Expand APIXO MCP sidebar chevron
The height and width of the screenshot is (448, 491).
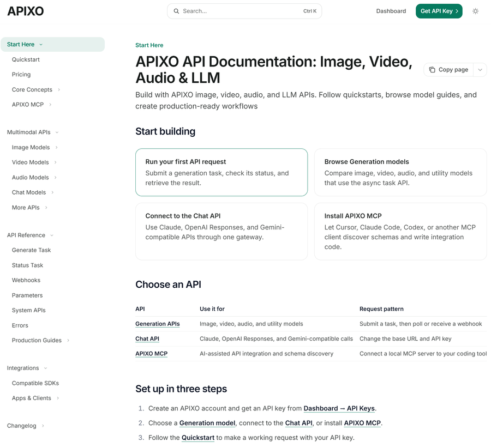tap(50, 105)
